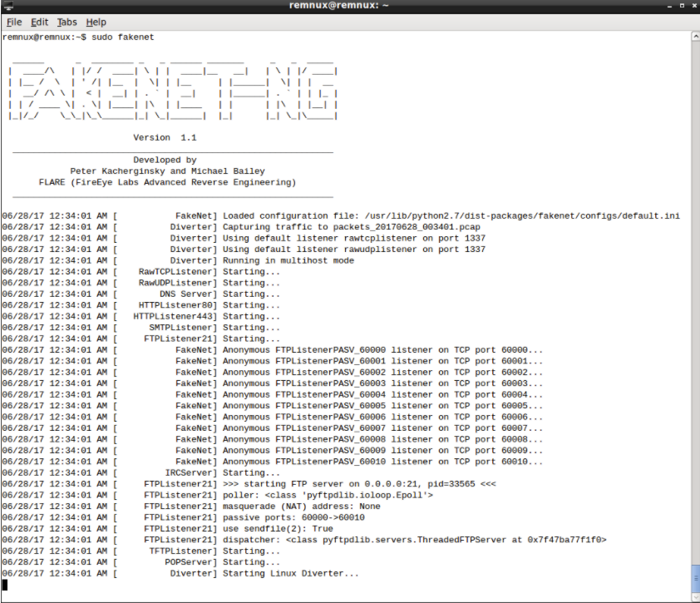Click 'masquerade (NAT) address: None' line
The height and width of the screenshot is (603, 700).
click(191, 506)
